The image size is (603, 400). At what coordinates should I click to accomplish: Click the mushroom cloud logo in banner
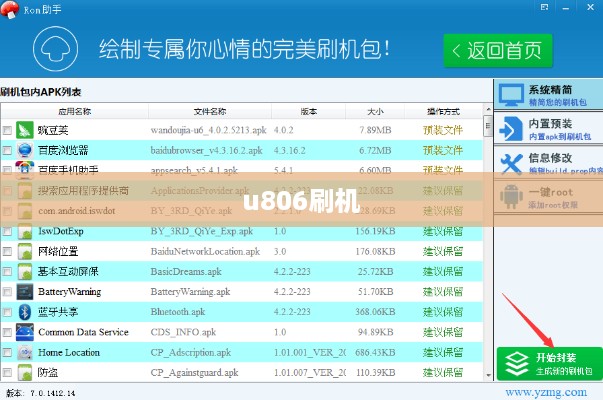coord(55,49)
